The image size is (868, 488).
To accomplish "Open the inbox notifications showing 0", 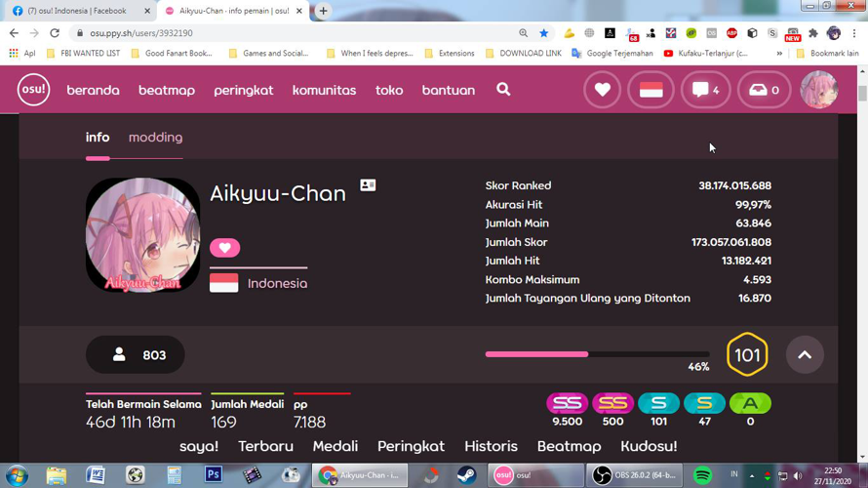I will 764,89.
